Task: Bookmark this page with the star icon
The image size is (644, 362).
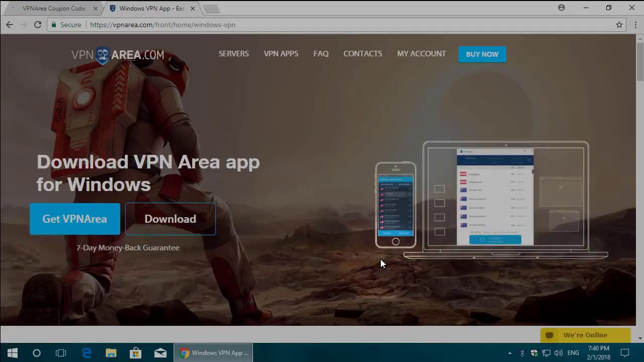Action: tap(619, 25)
